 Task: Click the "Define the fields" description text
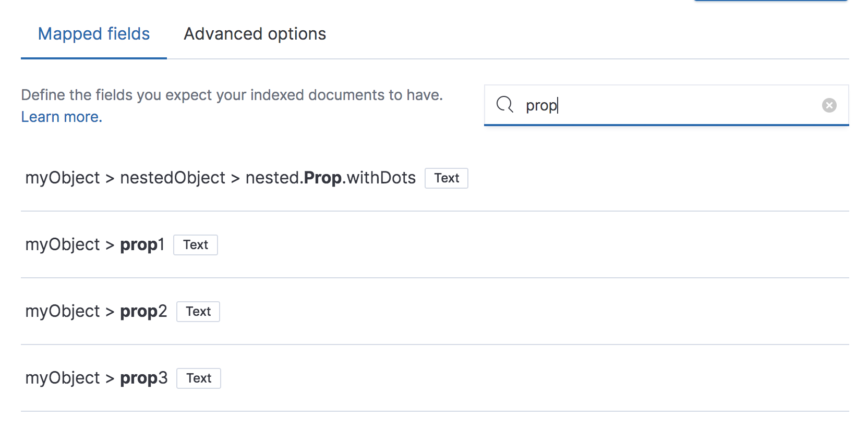pos(232,95)
